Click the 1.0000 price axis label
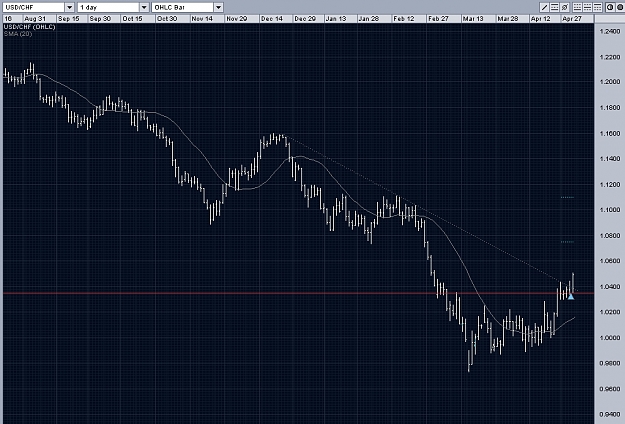This screenshot has height=424, width=625. [610, 338]
